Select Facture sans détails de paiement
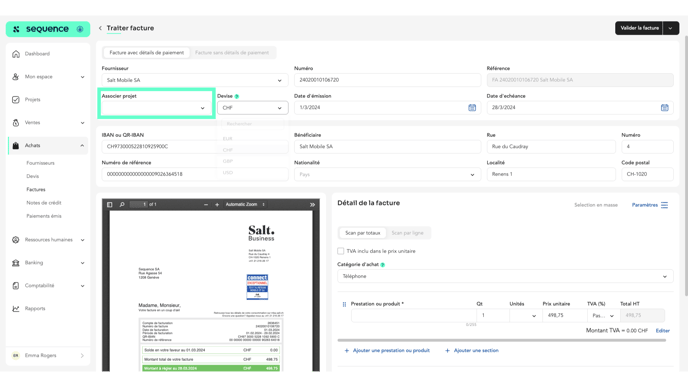688x387 pixels. (x=232, y=53)
